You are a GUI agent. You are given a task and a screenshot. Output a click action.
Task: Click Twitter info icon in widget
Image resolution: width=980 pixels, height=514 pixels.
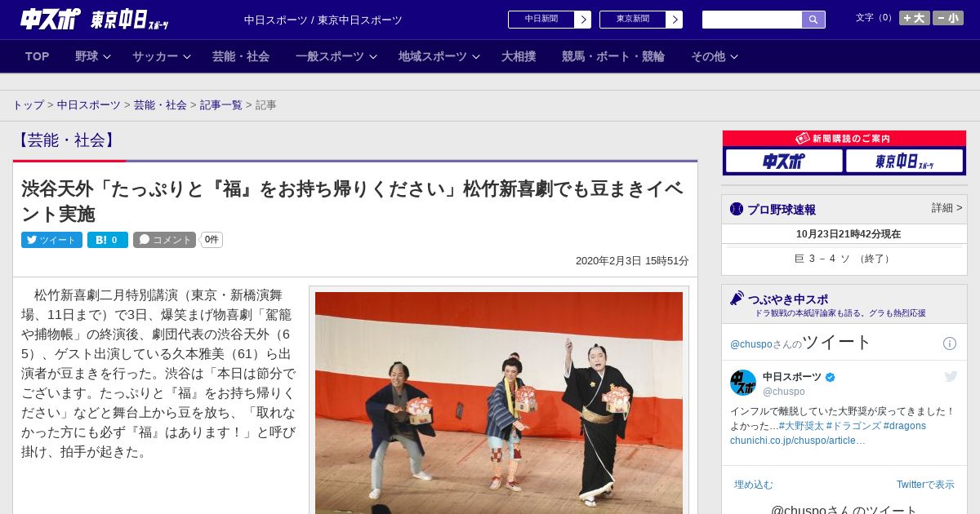pyautogui.click(x=950, y=343)
